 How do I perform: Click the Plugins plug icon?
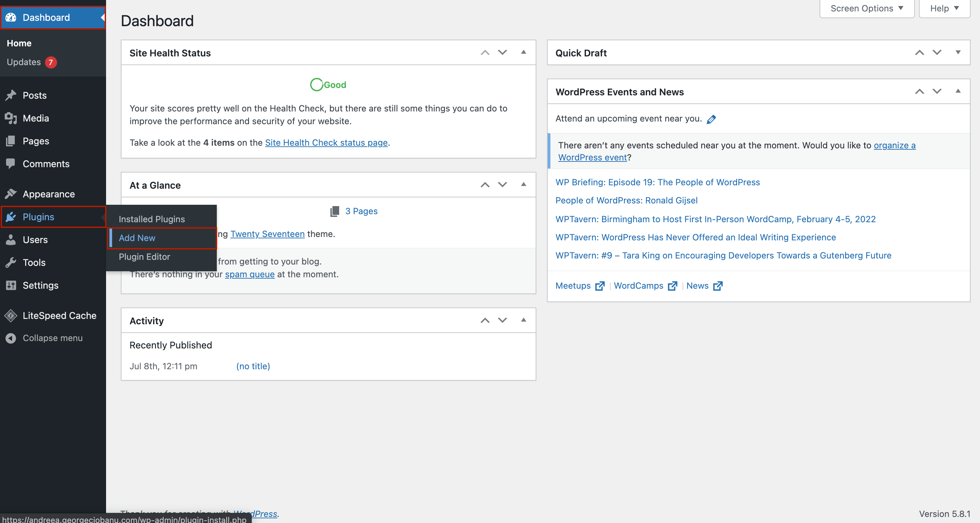(x=11, y=217)
